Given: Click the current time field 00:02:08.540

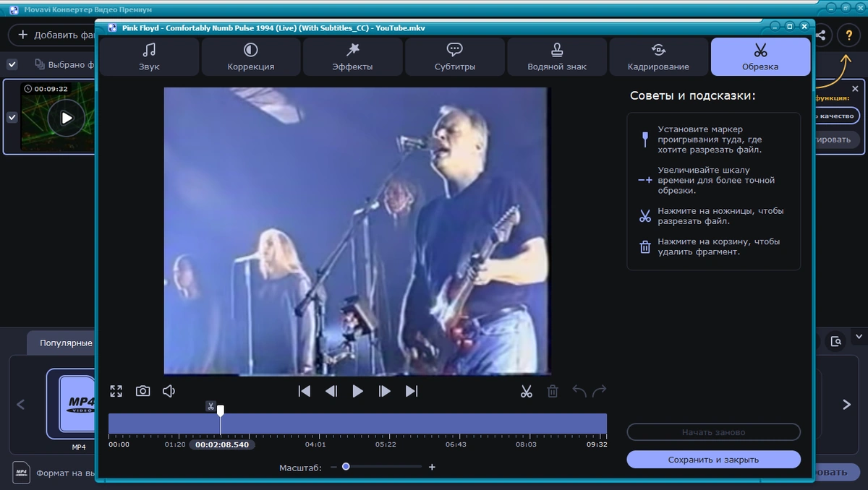Looking at the screenshot, I should 222,444.
